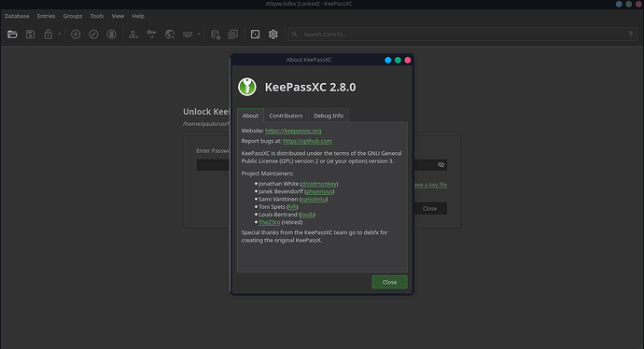Open the https://github.com bug report link
Image resolution: width=644 pixels, height=349 pixels.
(307, 141)
